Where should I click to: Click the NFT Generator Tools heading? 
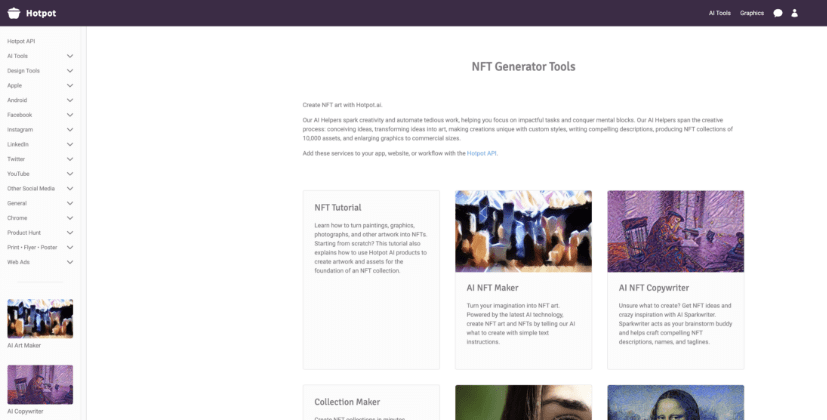point(523,66)
